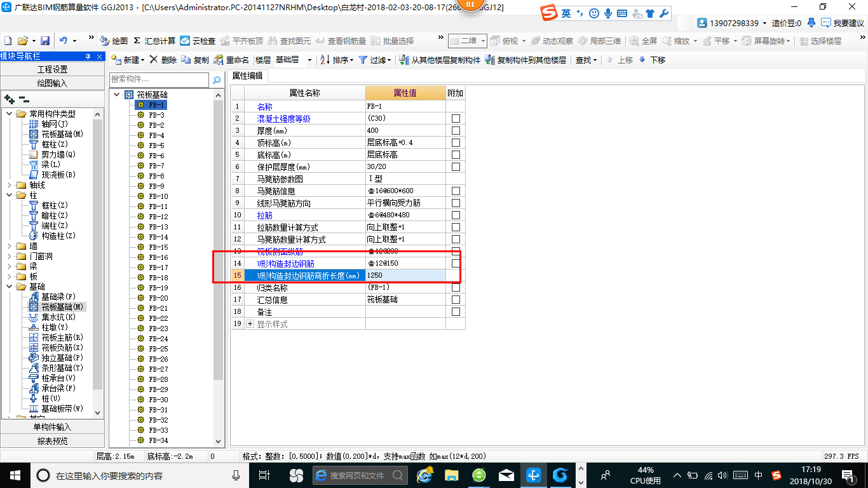868x488 pixels.
Task: Select 筏板基础(M) under 基础
Action: tap(57, 307)
